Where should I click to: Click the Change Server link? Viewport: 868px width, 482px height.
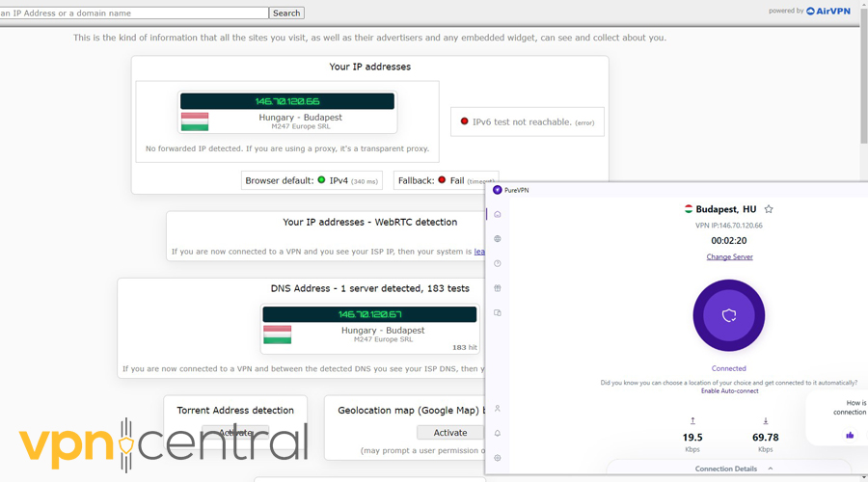[x=730, y=256]
